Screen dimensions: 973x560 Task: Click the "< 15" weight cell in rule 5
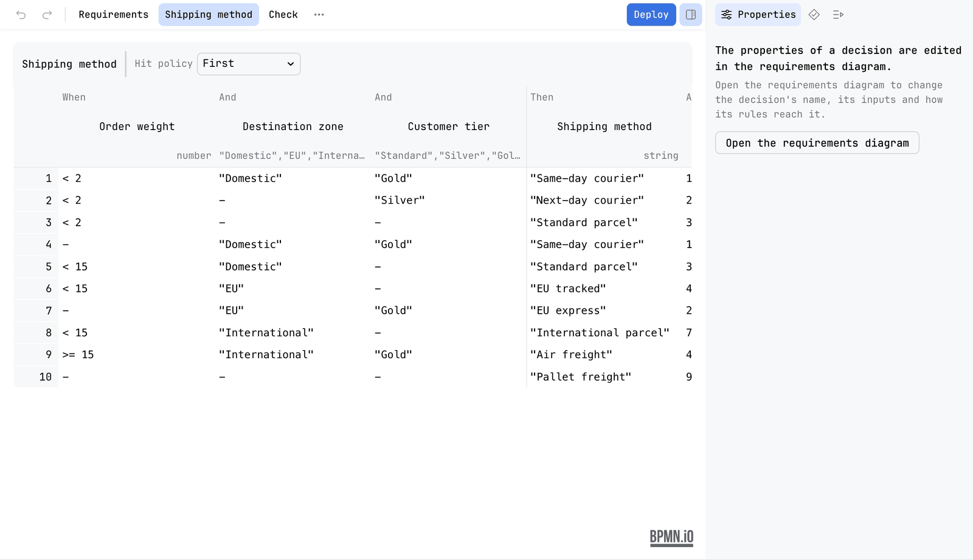coord(137,267)
